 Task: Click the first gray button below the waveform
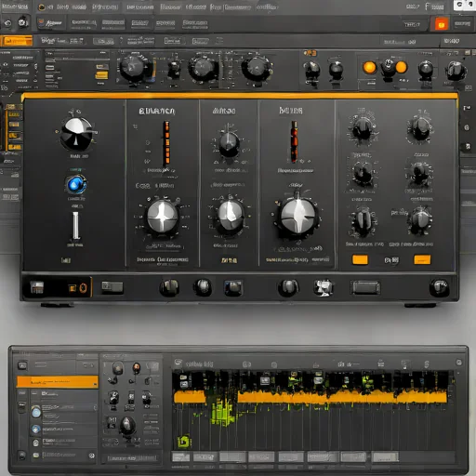point(181,456)
